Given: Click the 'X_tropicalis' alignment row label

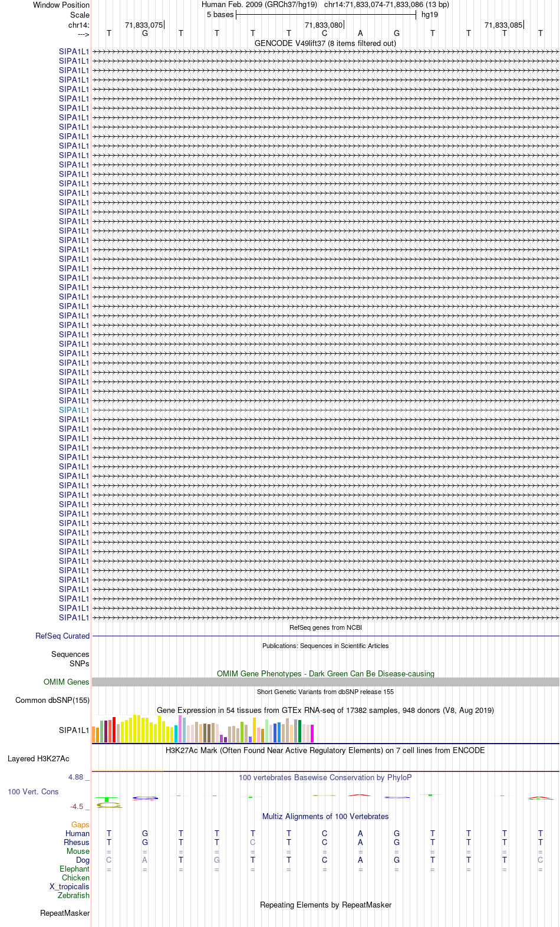Looking at the screenshot, I should tap(70, 887).
